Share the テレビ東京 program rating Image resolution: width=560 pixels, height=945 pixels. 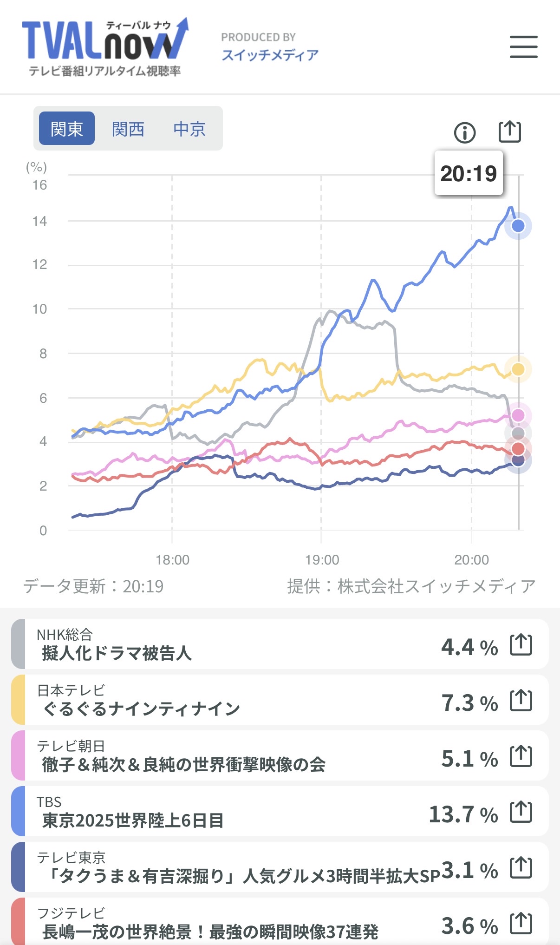point(521,867)
